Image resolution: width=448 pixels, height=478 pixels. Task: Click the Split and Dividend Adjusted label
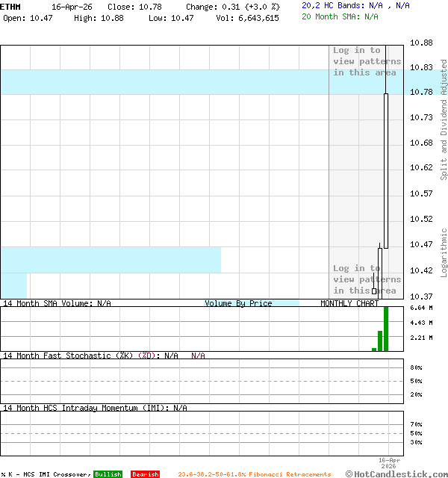[444, 119]
